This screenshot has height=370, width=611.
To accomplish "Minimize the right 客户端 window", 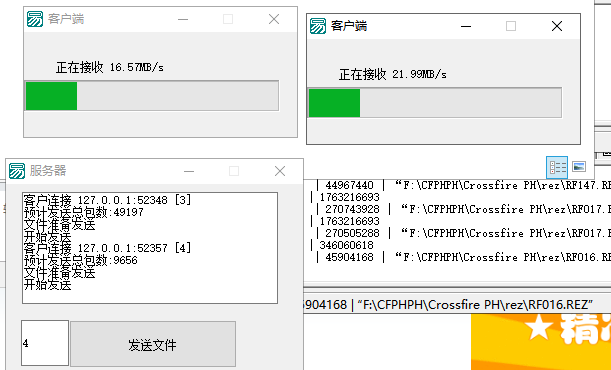I will click(466, 26).
